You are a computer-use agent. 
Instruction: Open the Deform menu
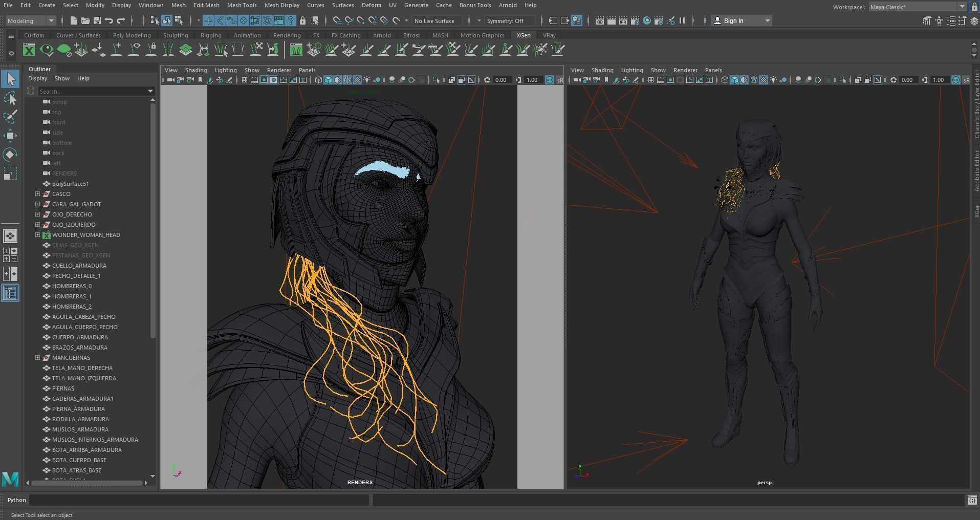pos(371,5)
